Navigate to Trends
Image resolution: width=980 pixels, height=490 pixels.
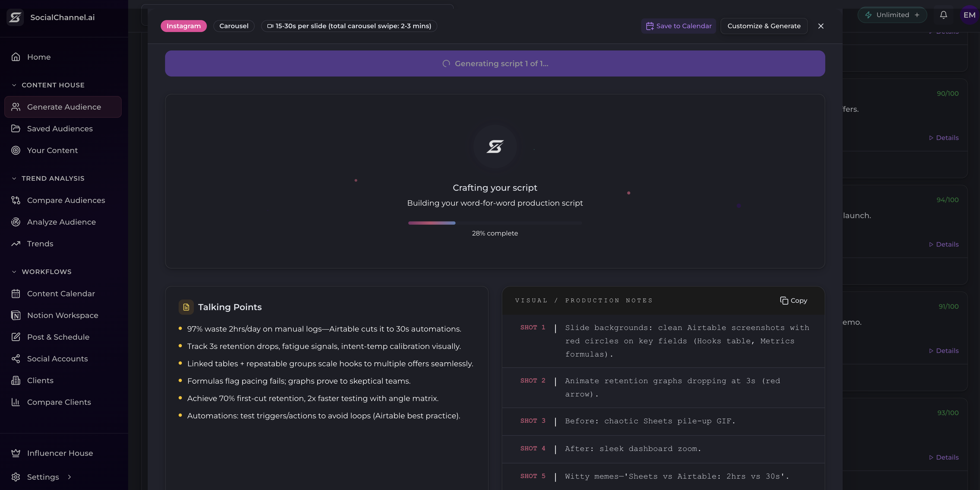tap(63, 244)
